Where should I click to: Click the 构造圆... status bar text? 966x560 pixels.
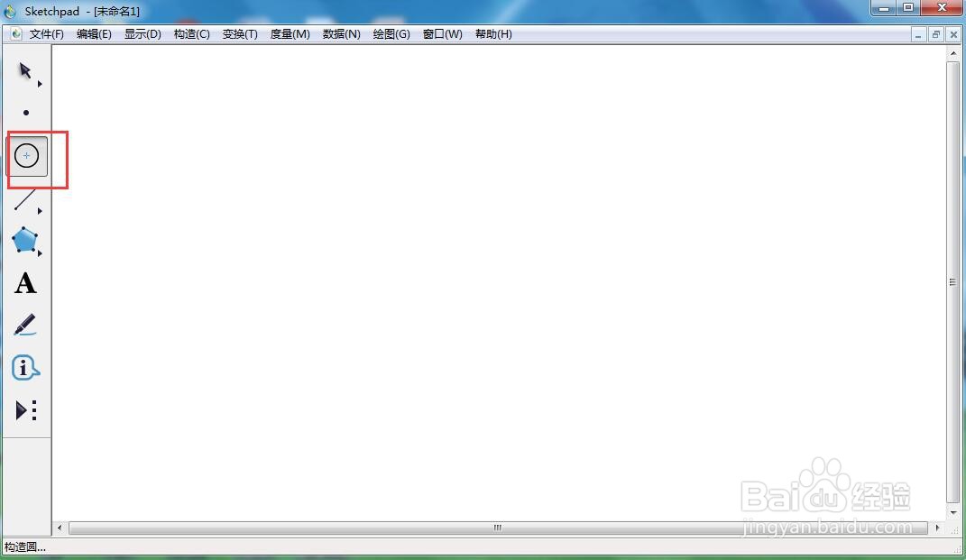[24, 547]
